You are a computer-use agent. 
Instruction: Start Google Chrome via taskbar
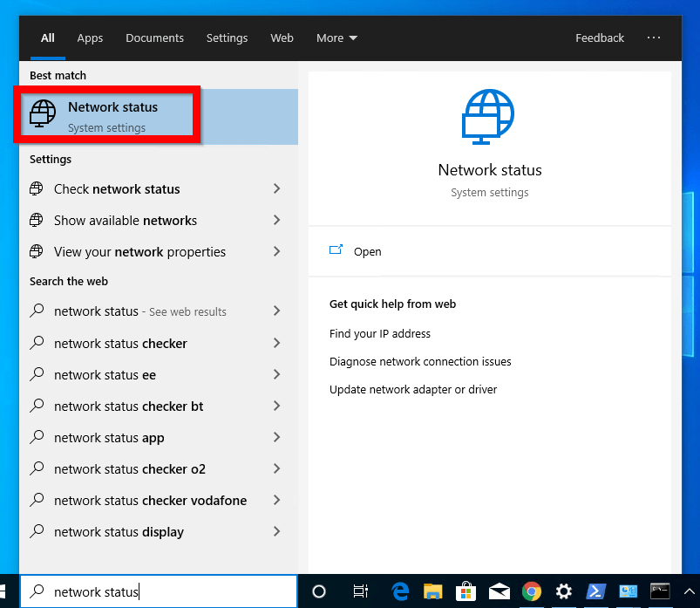point(532,591)
